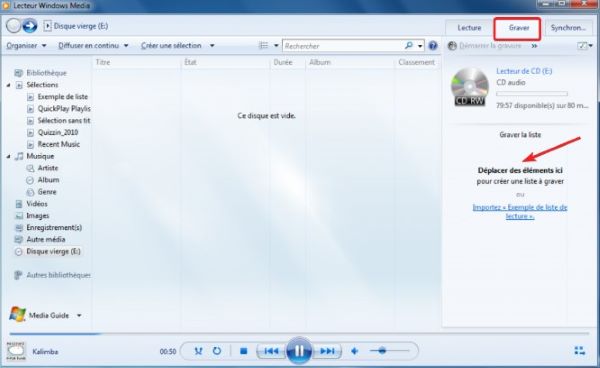
Task: Collapse the Sélections tree node
Action: coord(8,85)
